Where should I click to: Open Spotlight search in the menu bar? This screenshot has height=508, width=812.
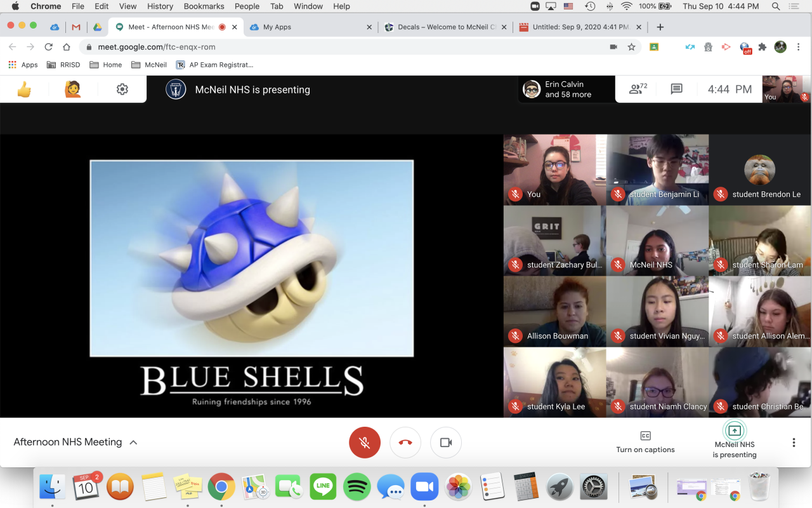tap(776, 6)
